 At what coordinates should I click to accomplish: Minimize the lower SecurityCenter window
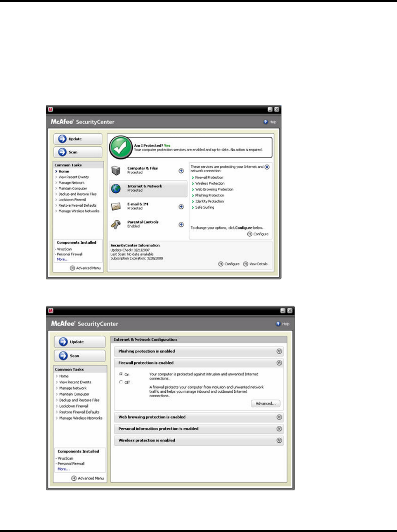283,311
